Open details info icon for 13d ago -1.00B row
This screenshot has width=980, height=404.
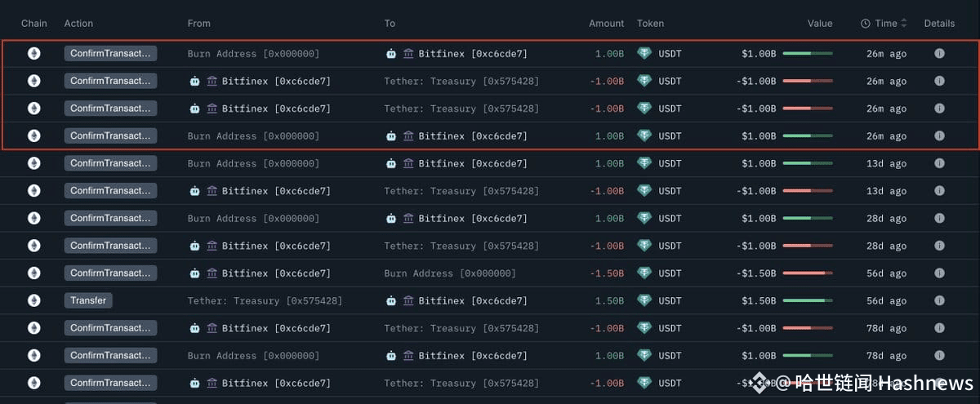point(939,191)
